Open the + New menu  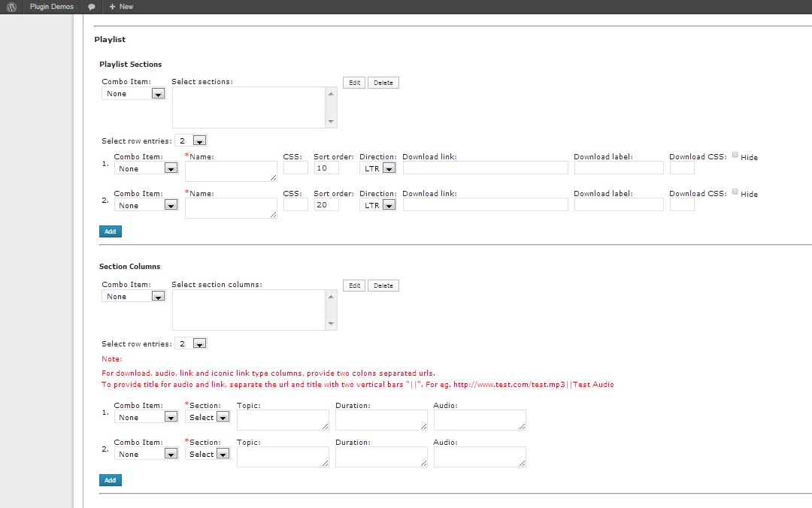121,7
